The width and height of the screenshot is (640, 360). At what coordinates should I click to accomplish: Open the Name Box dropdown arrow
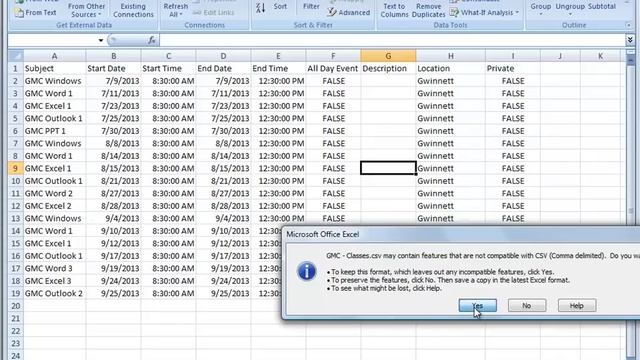[101, 40]
